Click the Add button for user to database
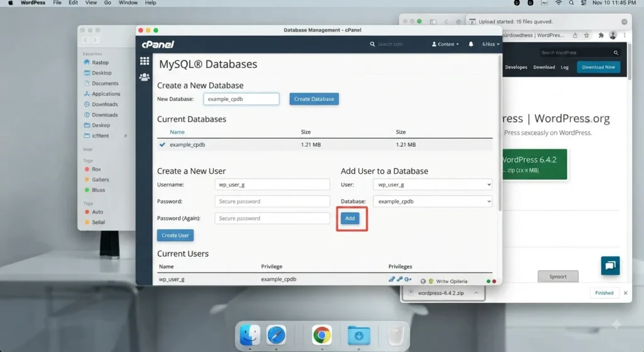The image size is (644, 352). click(x=350, y=219)
